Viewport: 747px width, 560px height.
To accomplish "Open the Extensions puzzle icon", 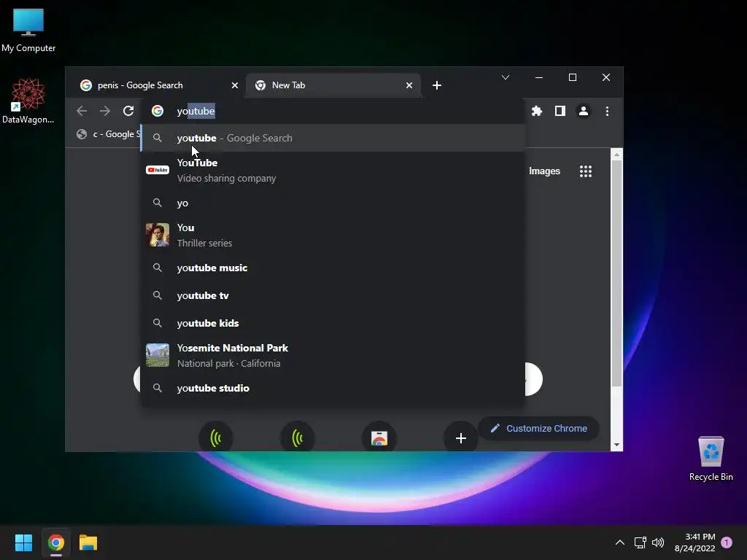I will pyautogui.click(x=537, y=111).
